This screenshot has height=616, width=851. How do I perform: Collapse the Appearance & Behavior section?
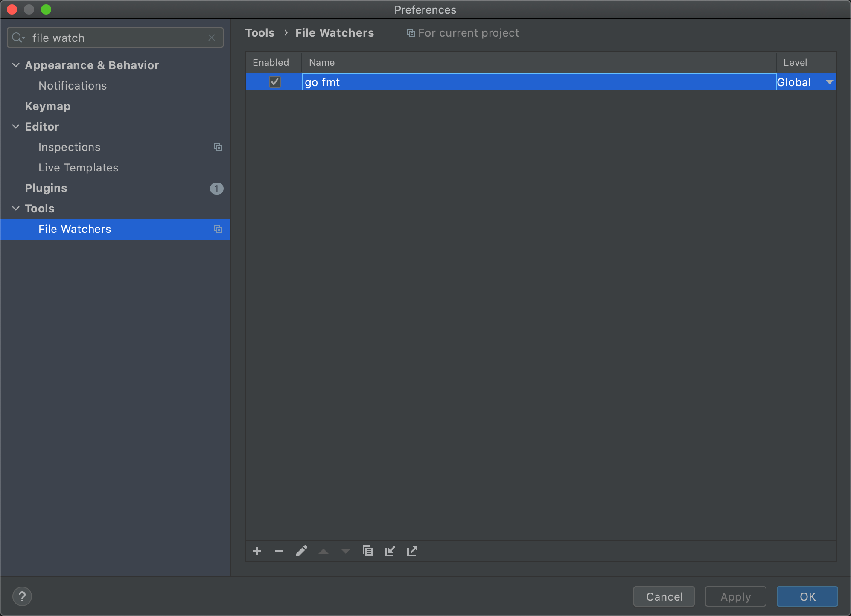[16, 65]
